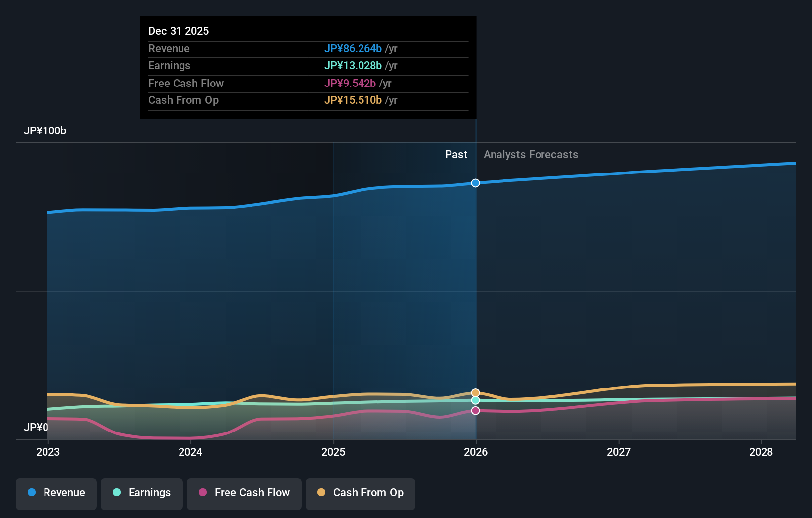Toggle the Revenue series visibility

(x=56, y=493)
